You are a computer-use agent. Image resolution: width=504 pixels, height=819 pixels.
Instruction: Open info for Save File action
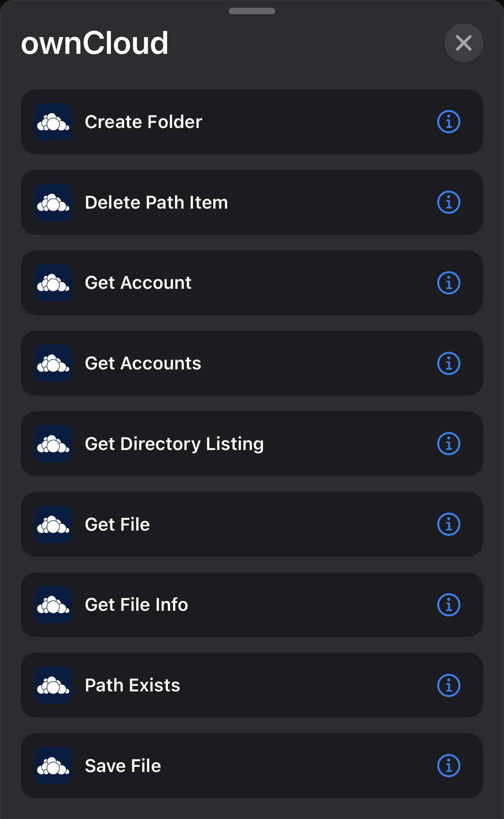click(449, 766)
